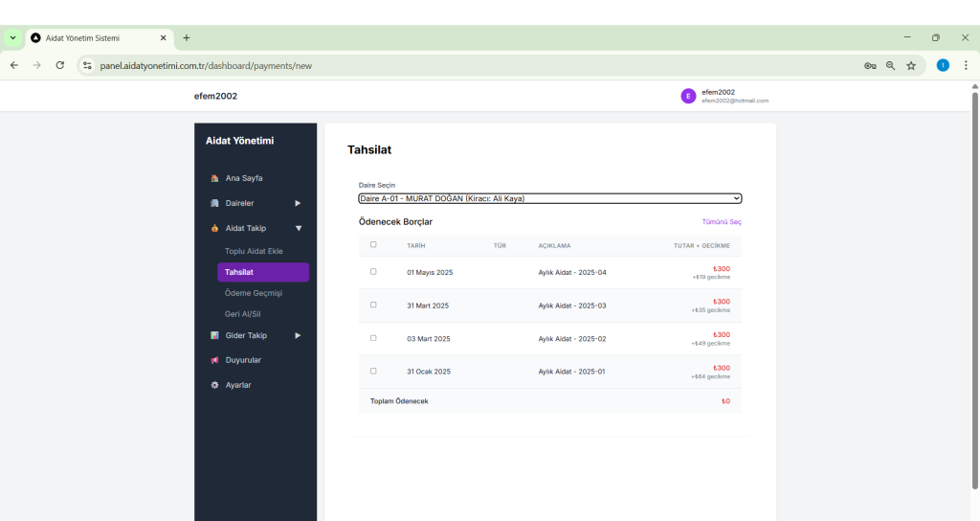This screenshot has width=980, height=521.
Task: Click the Ayarlar gear icon
Action: [214, 385]
